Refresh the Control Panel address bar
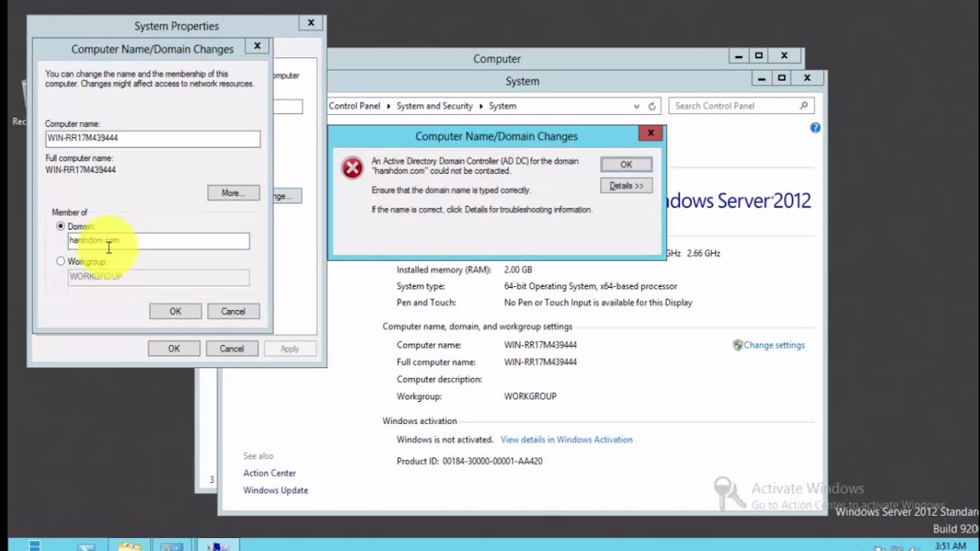This screenshot has width=980, height=551. point(652,106)
